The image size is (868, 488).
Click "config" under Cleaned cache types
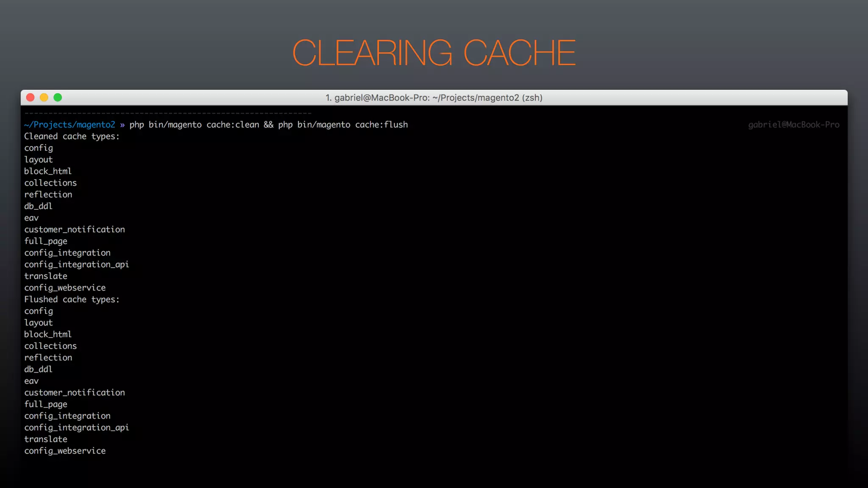point(39,148)
